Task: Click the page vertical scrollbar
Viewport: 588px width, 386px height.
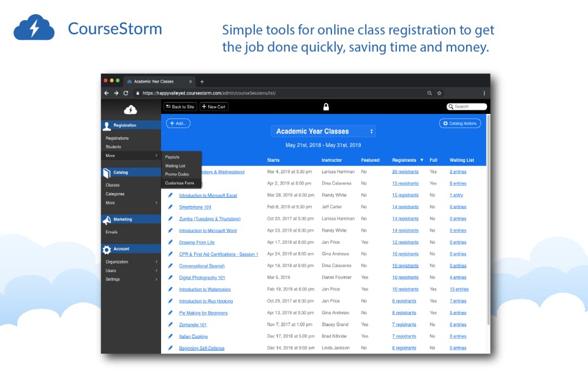Action: 488,219
